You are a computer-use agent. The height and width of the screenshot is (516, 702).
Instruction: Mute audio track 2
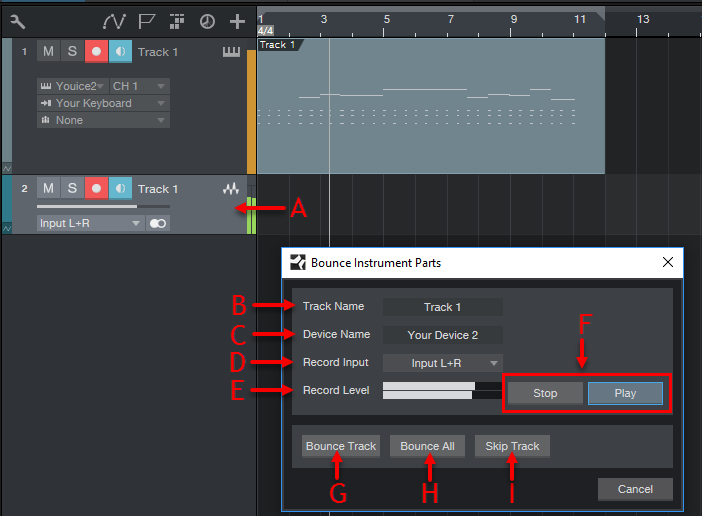pyautogui.click(x=48, y=188)
